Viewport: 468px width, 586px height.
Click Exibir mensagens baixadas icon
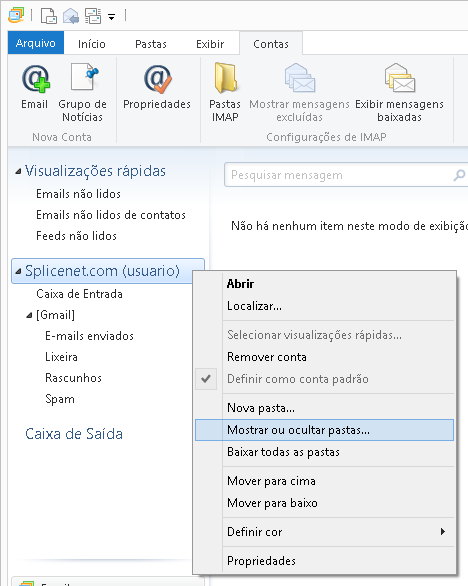400,78
